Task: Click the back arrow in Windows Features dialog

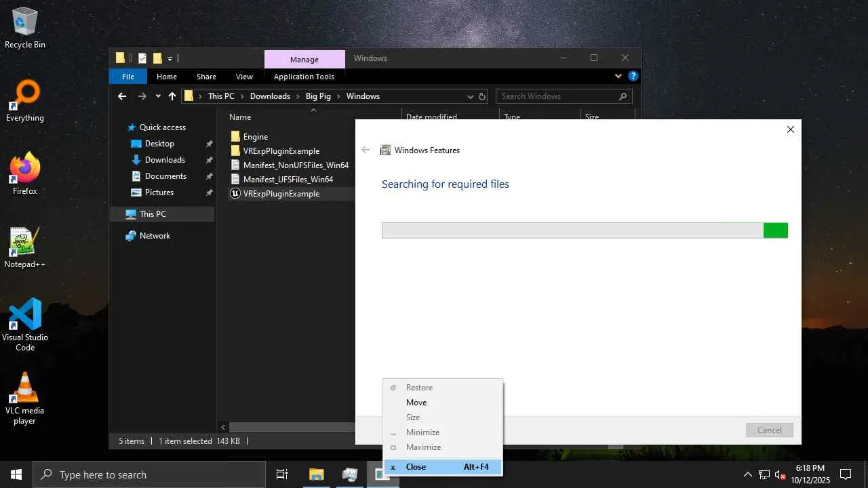Action: (366, 150)
